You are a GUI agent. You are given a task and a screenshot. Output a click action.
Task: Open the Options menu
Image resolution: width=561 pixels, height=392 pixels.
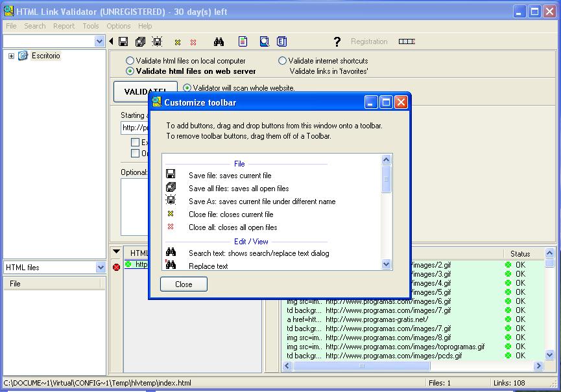point(119,26)
